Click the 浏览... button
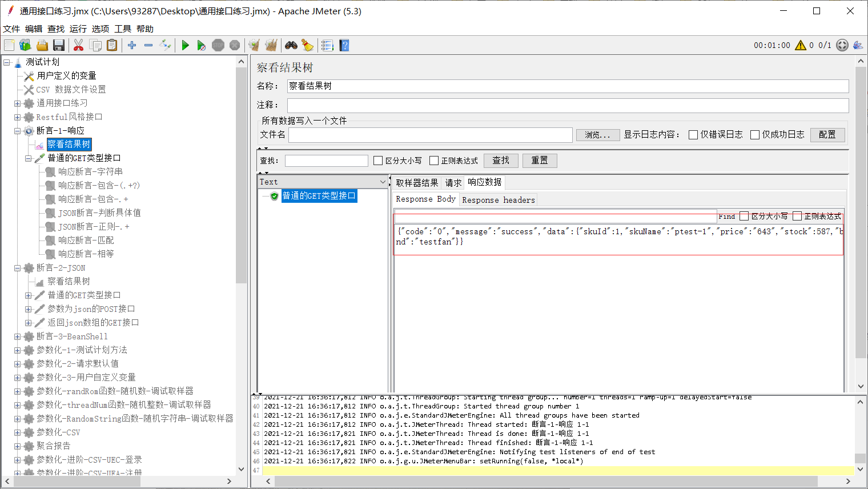868x489 pixels. [x=597, y=135]
